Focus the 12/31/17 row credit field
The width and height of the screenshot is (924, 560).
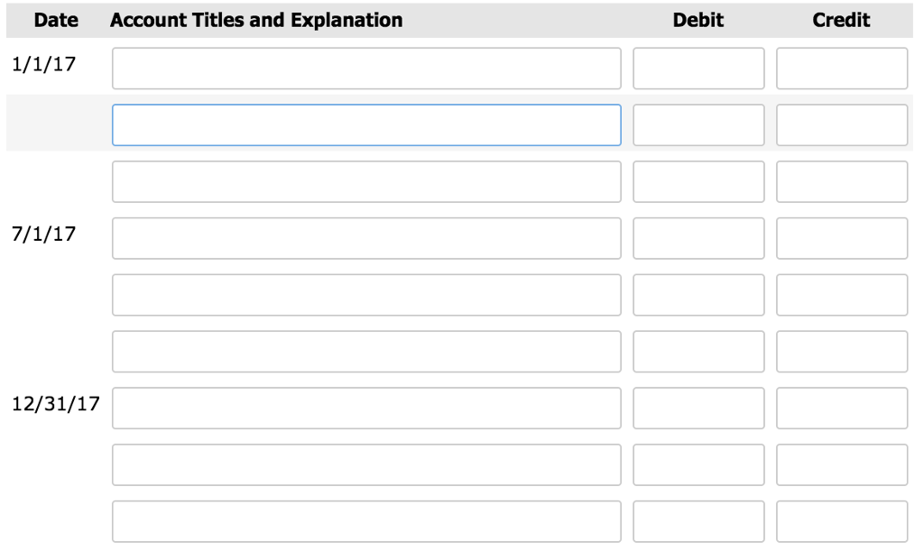841,409
